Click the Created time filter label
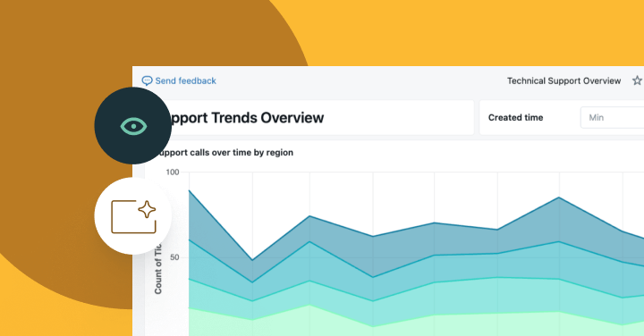 (x=515, y=118)
